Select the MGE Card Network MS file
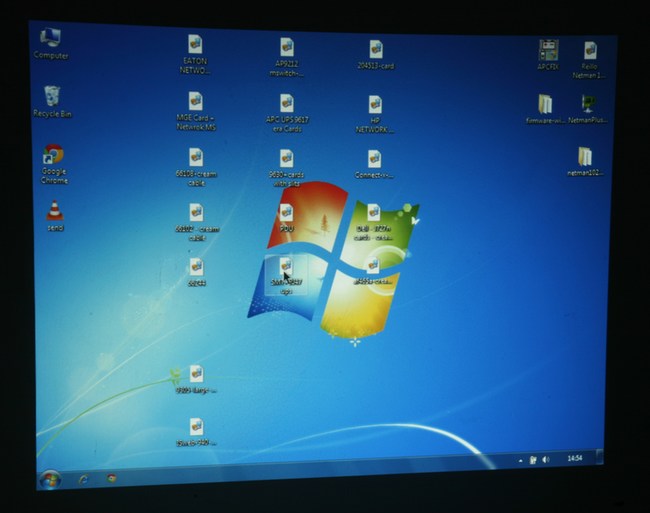Image resolution: width=650 pixels, height=513 pixels. point(196,102)
